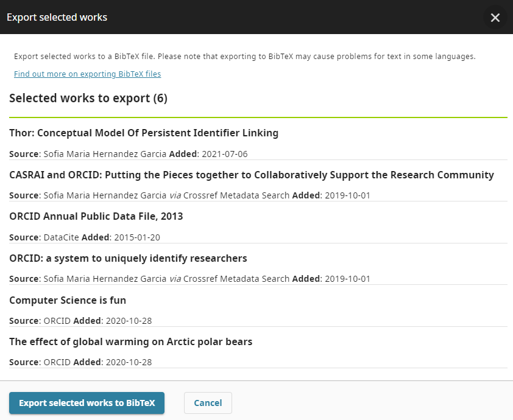Click the Arctic polar bears work title
The width and height of the screenshot is (513, 420).
pos(130,342)
